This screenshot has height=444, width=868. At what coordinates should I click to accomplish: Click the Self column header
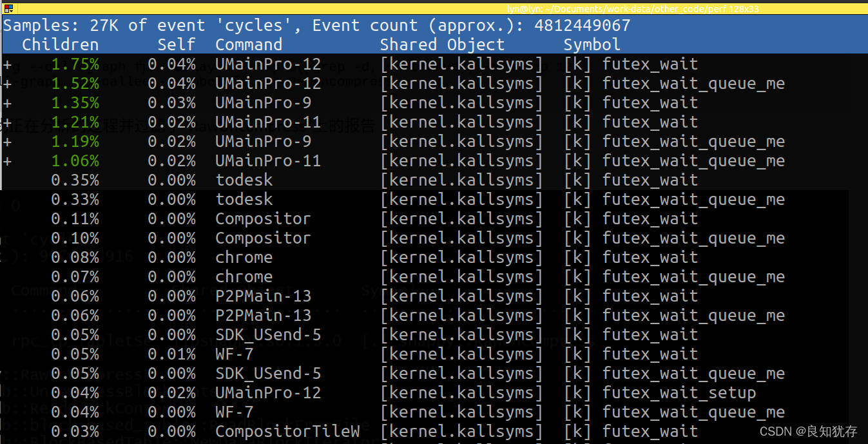177,44
